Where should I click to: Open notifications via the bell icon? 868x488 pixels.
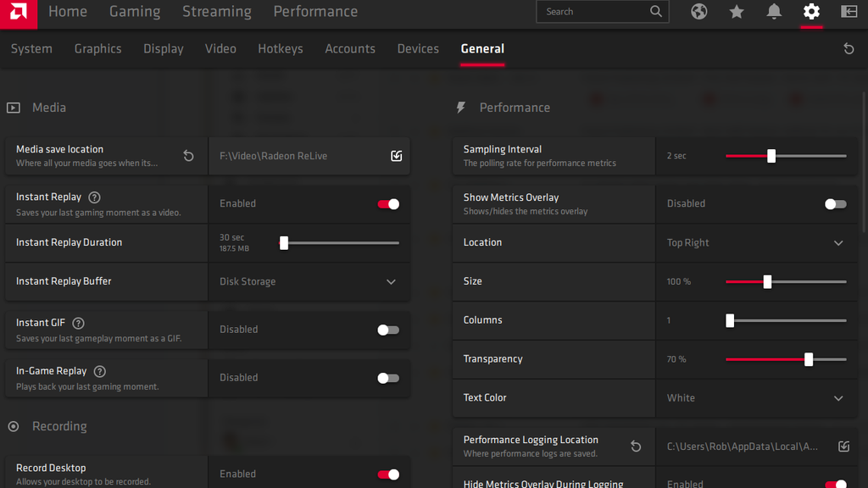point(773,12)
